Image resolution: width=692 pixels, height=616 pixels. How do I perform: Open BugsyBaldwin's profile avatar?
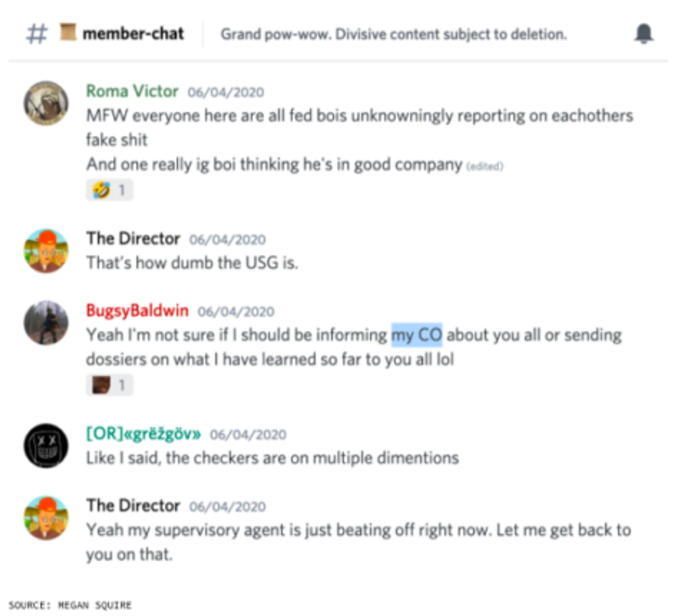tap(46, 323)
